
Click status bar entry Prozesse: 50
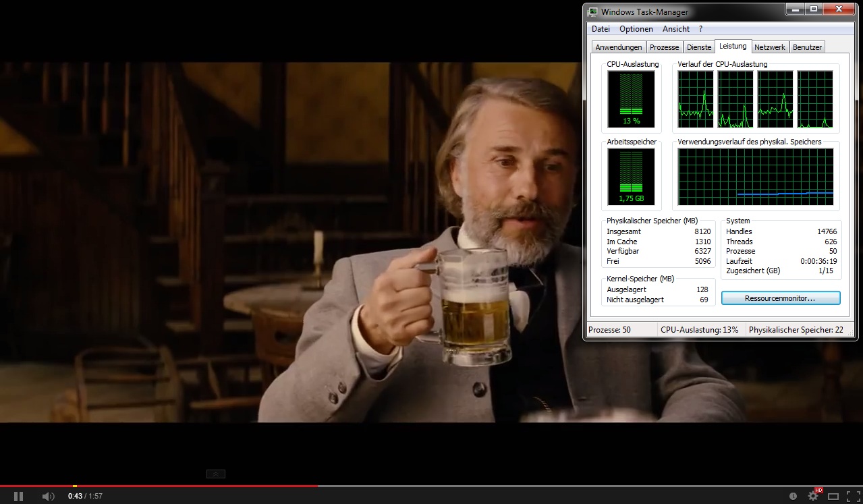click(x=609, y=330)
